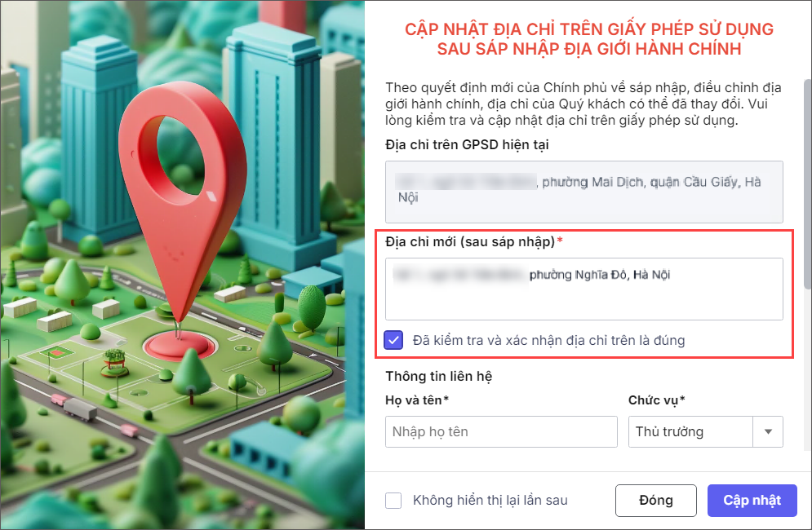Select the current GPSD address field
Viewport: 812px width, 530px height.
coord(584,192)
